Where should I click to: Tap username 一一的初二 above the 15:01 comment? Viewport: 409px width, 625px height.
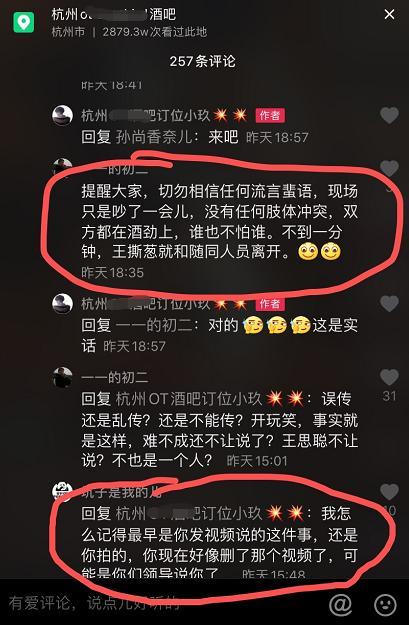(x=115, y=377)
